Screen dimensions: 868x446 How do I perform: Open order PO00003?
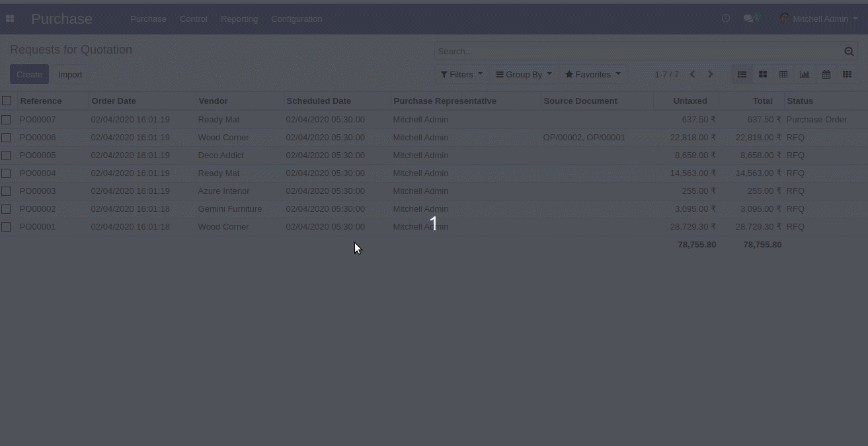coord(38,191)
